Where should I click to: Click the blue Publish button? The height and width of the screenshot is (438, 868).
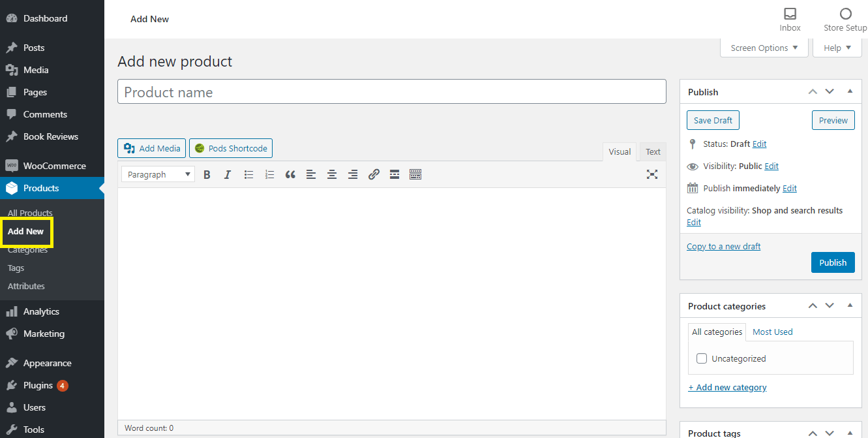point(833,262)
